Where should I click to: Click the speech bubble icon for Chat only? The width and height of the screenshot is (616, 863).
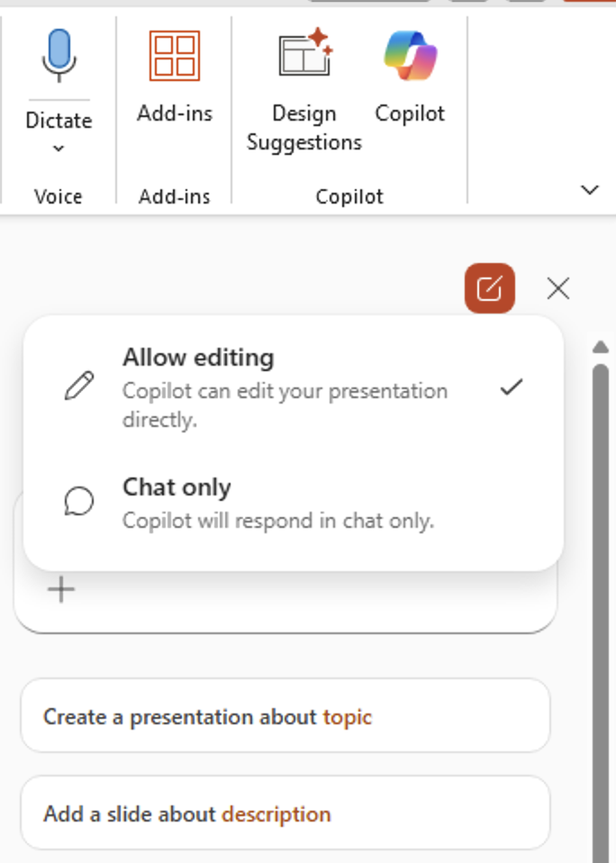click(x=79, y=502)
